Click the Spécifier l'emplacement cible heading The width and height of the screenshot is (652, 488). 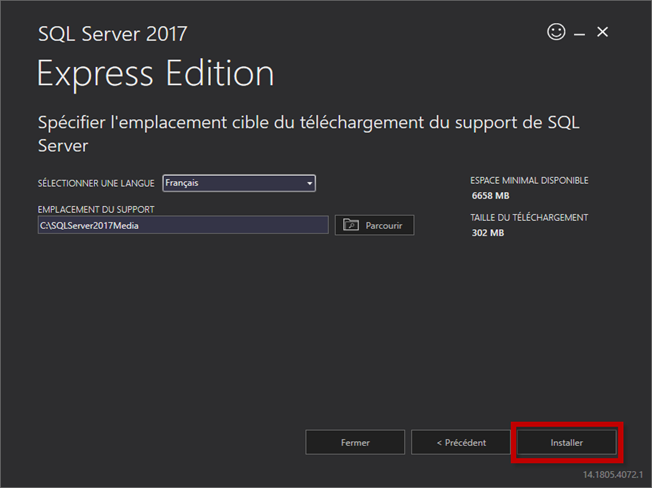(x=308, y=133)
